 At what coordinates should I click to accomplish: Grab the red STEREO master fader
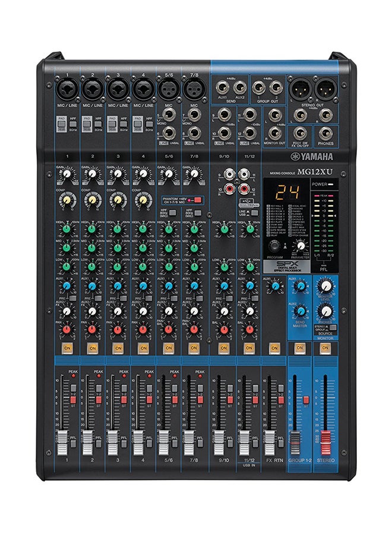click(x=325, y=442)
